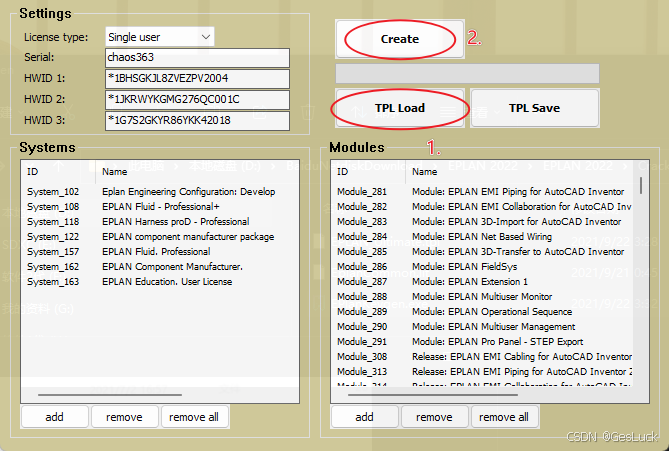The height and width of the screenshot is (451, 669).
Task: Select Module_285 3D-Transfer row
Action: (x=483, y=251)
